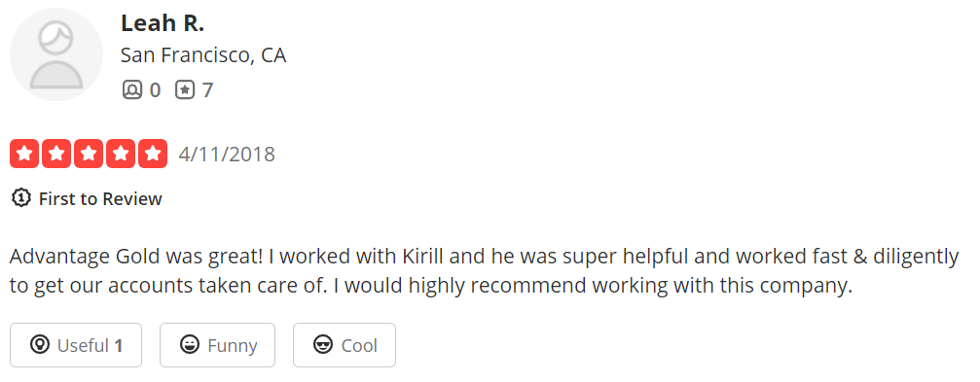Select the fourth red rating star
The height and width of the screenshot is (382, 980).
pyautogui.click(x=121, y=154)
